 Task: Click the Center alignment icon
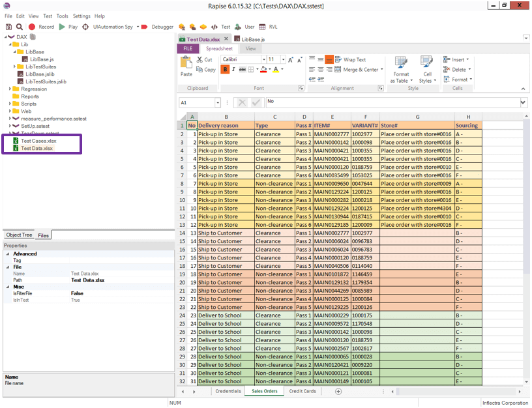click(321, 69)
